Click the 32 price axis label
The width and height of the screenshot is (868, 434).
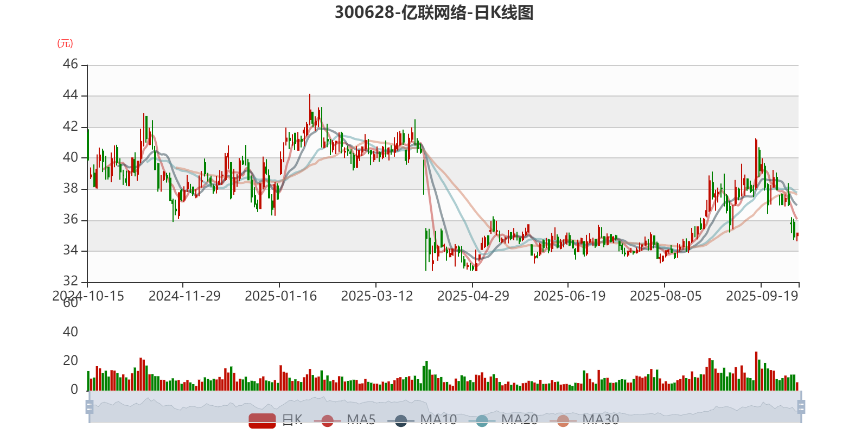71,282
